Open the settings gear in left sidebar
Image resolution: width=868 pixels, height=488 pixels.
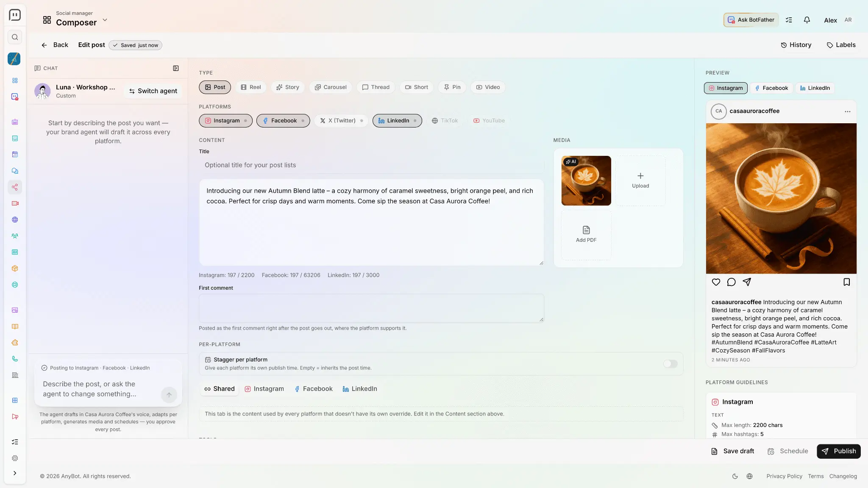click(15, 458)
